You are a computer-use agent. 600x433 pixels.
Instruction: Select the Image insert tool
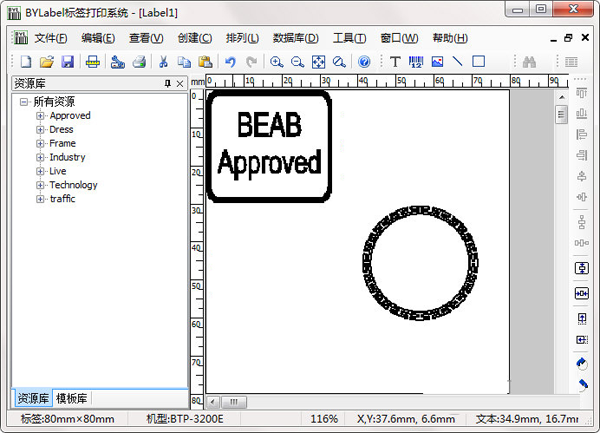pyautogui.click(x=437, y=61)
